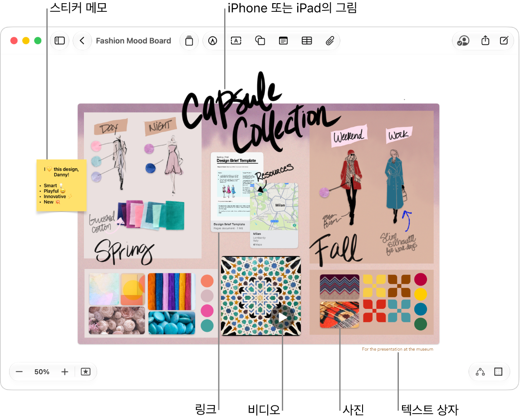
Task: Play the mosaic tile video
Action: point(283,317)
